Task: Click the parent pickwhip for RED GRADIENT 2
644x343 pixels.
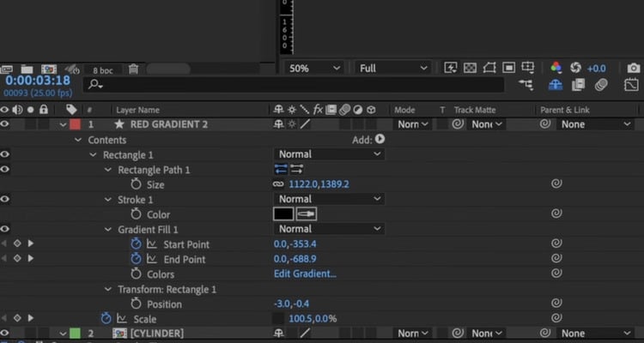Action: [x=545, y=123]
